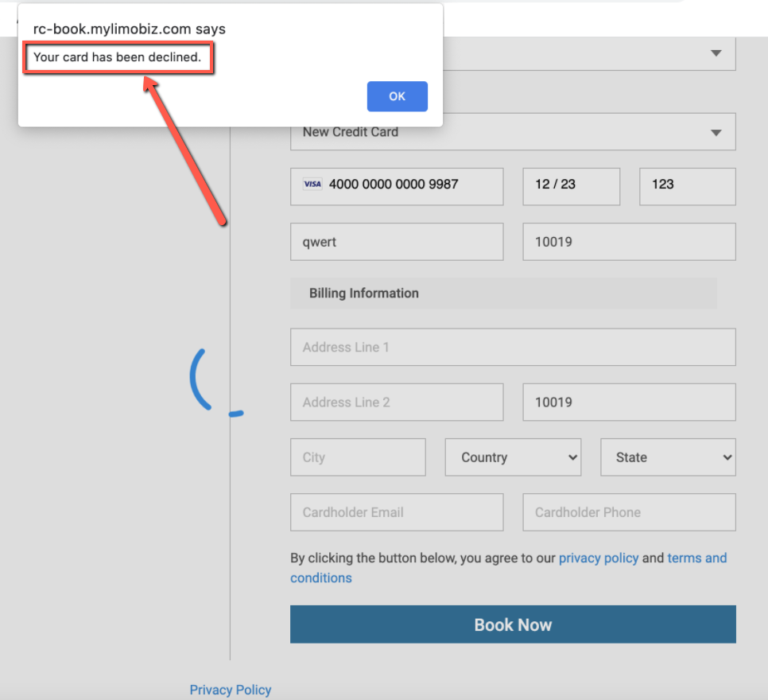Click the Address Line 2 field
This screenshot has height=700, width=768.
(x=397, y=402)
